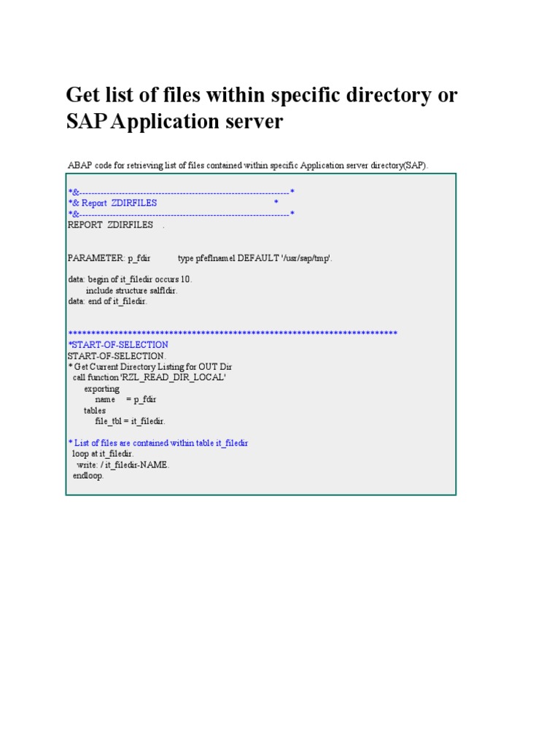This screenshot has height=747, width=560.
Task: Click the blue asterisk separator line
Action: [233, 333]
